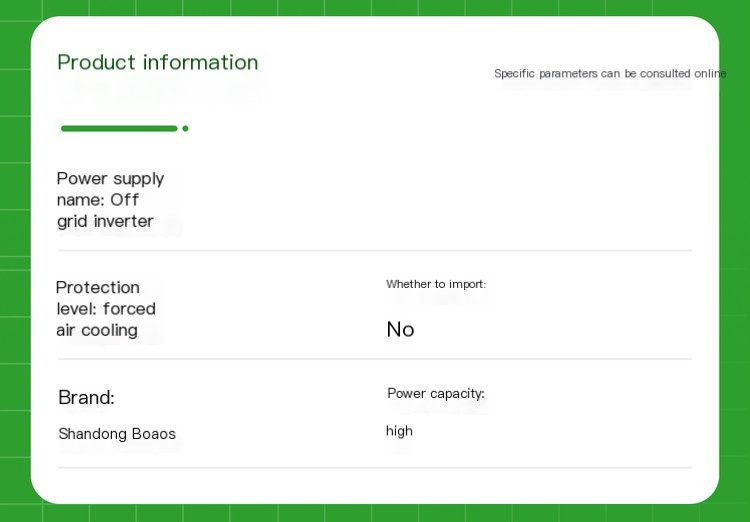Click the small green dot beside the bar
The height and width of the screenshot is (522, 750).
click(186, 128)
